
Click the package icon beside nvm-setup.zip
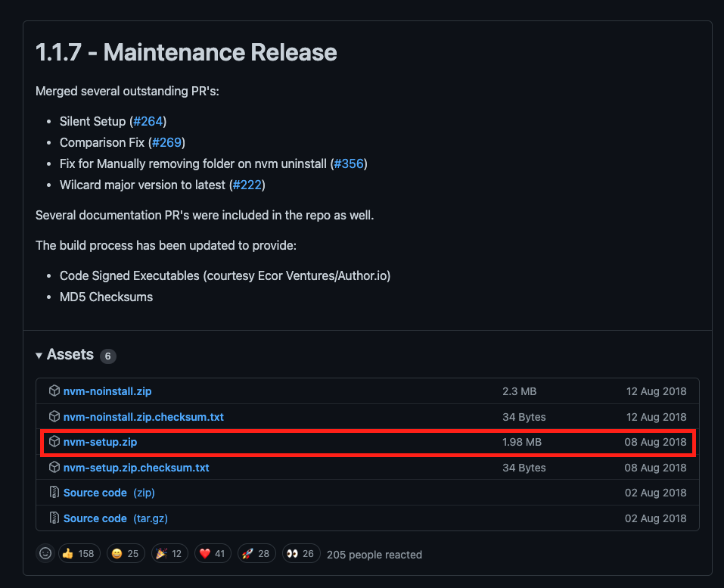(54, 442)
